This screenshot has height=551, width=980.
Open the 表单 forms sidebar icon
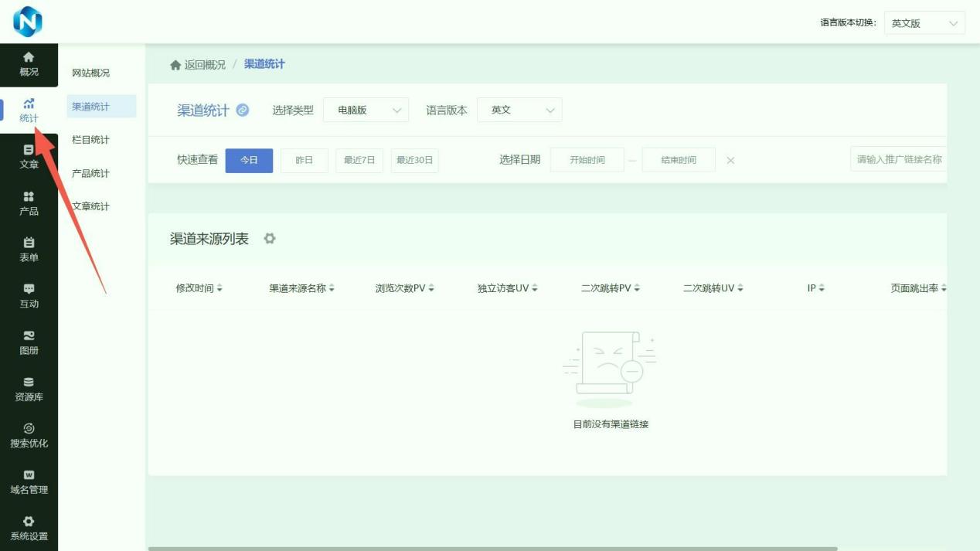(x=29, y=250)
